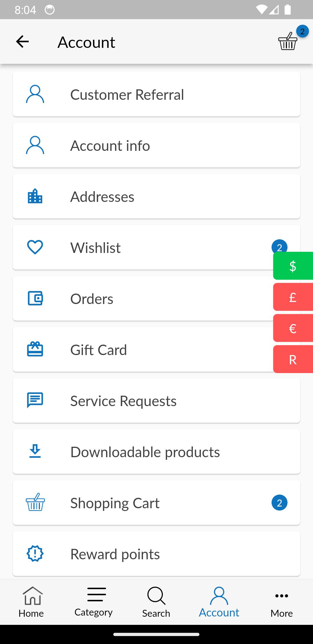Switch to the Search tab
313x644 pixels.
156,602
